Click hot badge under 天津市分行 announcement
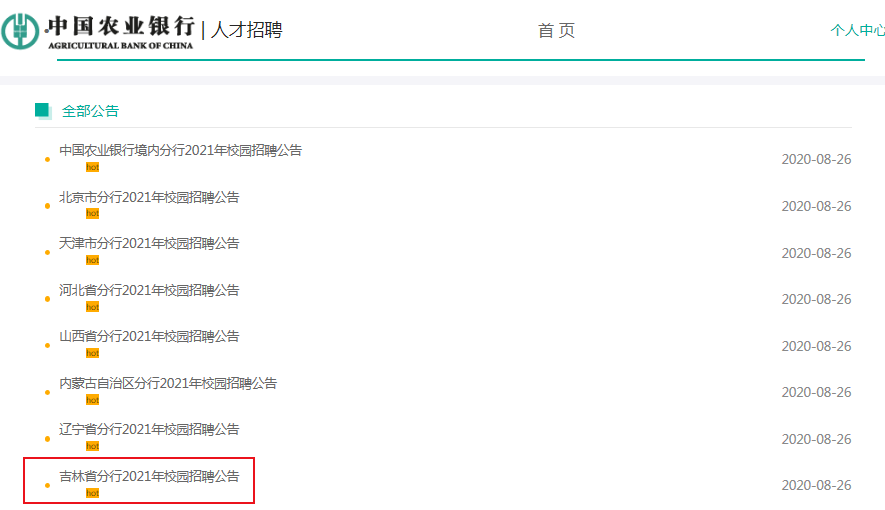 point(93,260)
